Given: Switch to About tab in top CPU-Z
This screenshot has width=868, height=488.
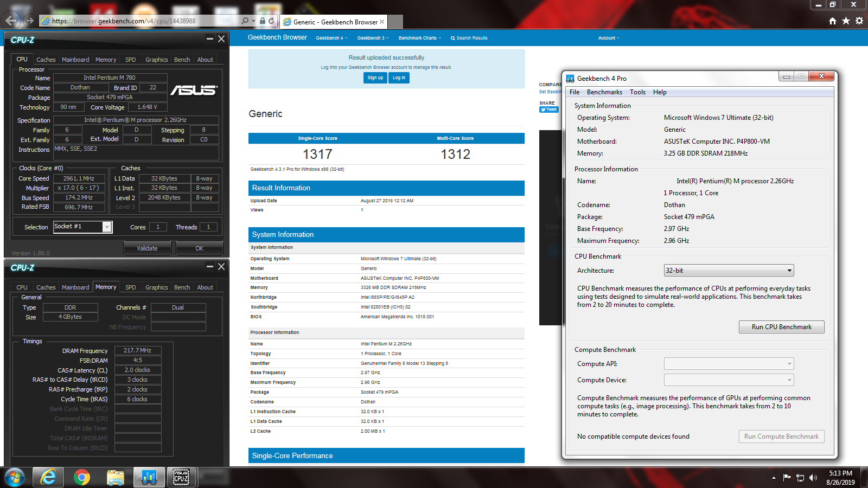Looking at the screenshot, I should [205, 60].
